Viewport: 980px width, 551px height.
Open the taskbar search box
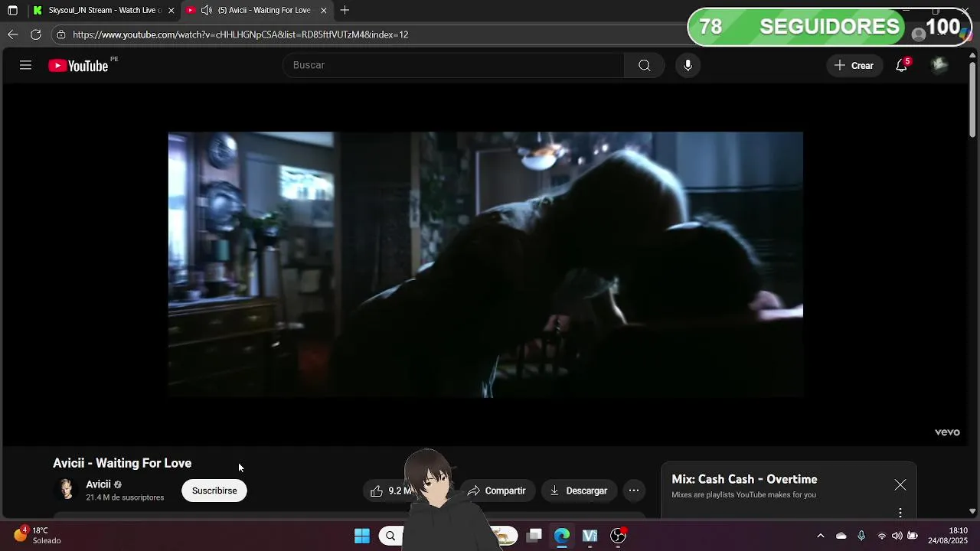(x=391, y=536)
